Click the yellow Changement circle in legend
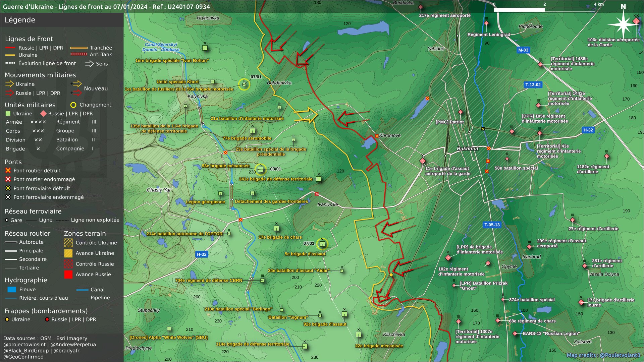The image size is (644, 362). click(73, 105)
